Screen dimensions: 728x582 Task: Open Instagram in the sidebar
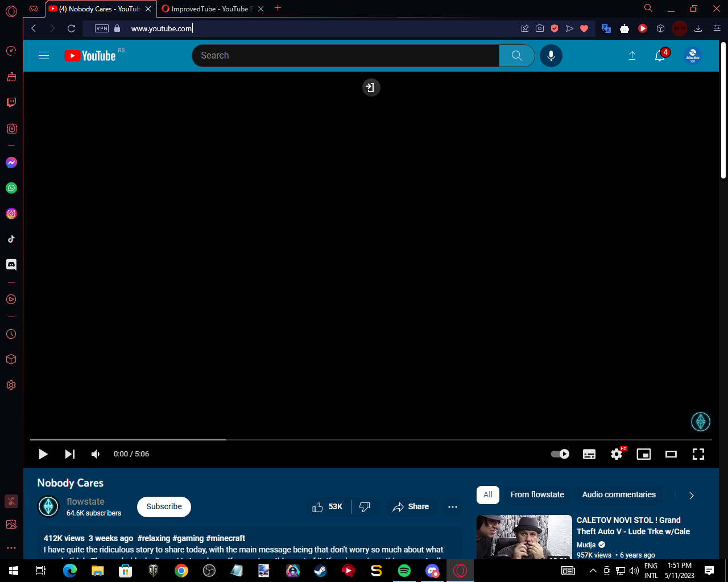tap(11, 214)
